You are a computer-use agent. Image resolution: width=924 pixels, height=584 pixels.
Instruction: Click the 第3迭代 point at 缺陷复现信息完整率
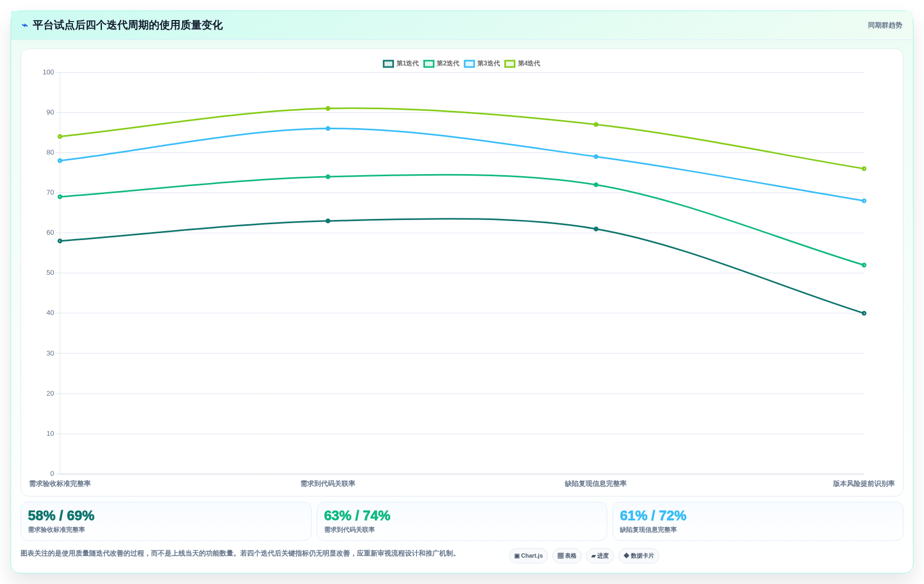(596, 157)
